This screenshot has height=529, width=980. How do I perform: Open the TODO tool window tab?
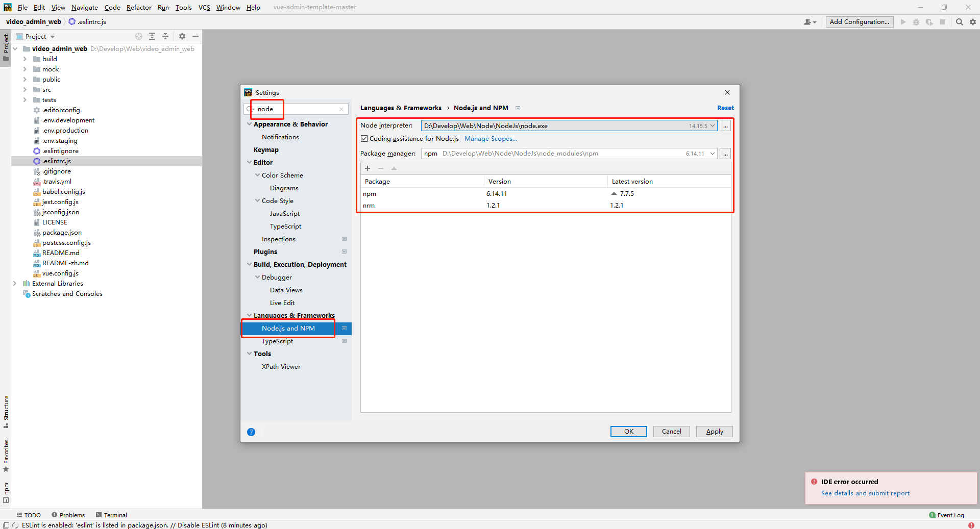tap(29, 515)
